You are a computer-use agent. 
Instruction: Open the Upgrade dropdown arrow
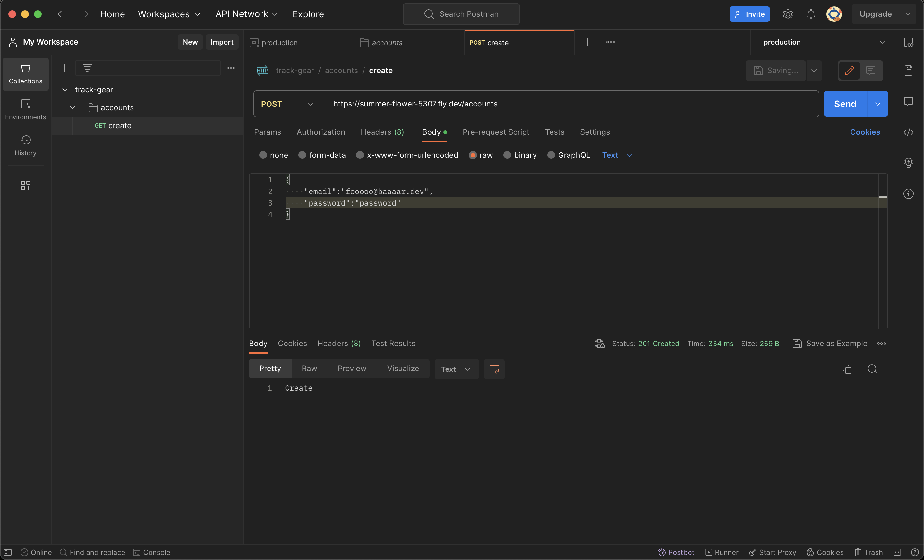[x=908, y=14]
